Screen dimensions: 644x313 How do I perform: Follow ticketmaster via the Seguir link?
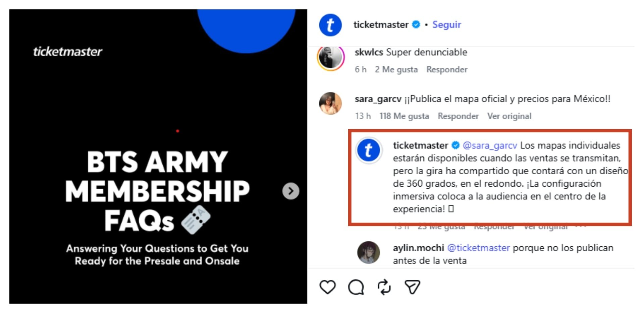(x=446, y=24)
